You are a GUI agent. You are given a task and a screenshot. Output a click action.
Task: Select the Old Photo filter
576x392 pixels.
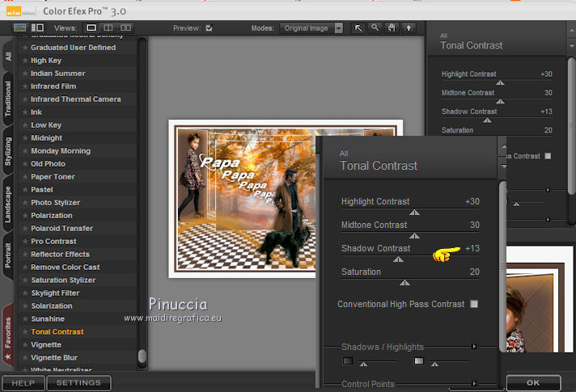click(49, 164)
